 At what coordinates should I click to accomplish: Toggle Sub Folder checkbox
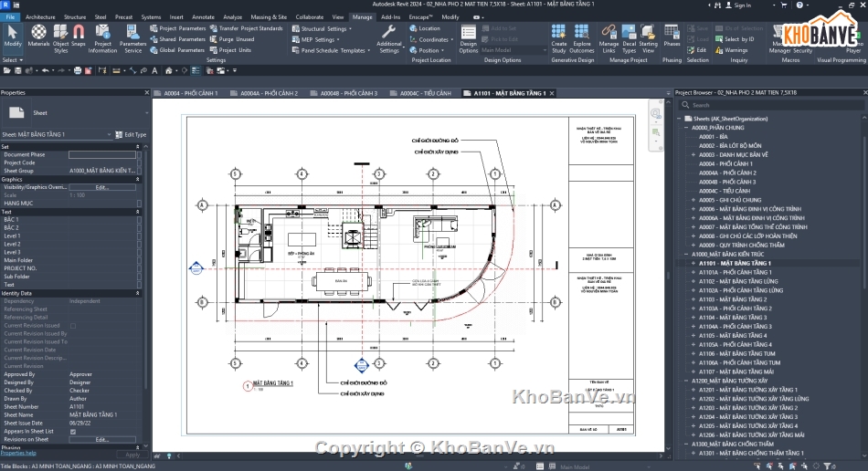(139, 277)
